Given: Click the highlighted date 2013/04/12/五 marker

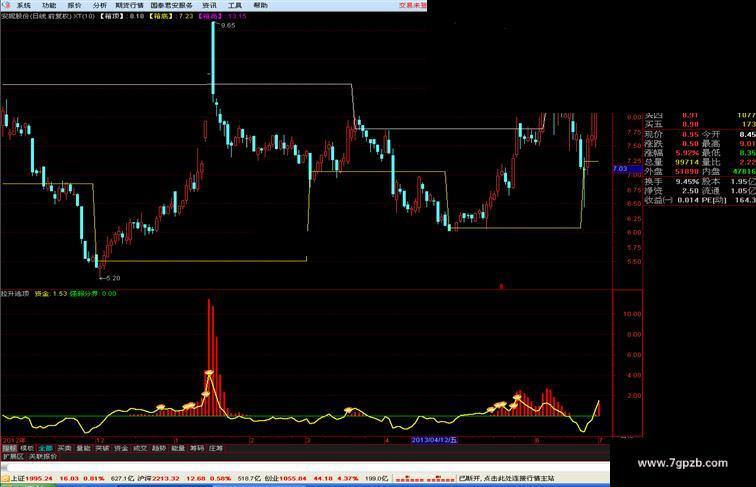Looking at the screenshot, I should click(434, 440).
